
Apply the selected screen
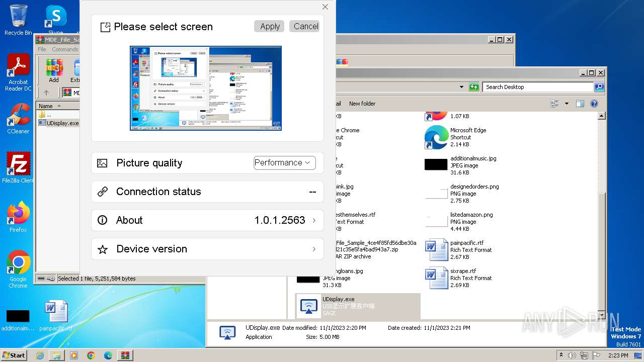pos(270,27)
